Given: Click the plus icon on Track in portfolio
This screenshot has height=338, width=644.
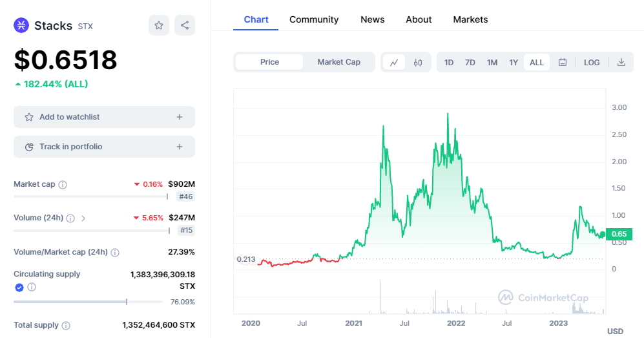Looking at the screenshot, I should tap(180, 147).
